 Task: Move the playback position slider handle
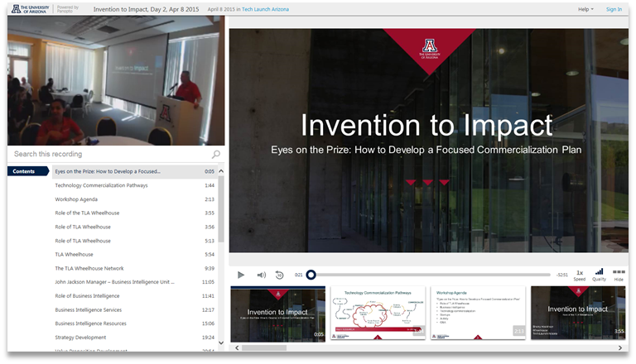pos(311,275)
